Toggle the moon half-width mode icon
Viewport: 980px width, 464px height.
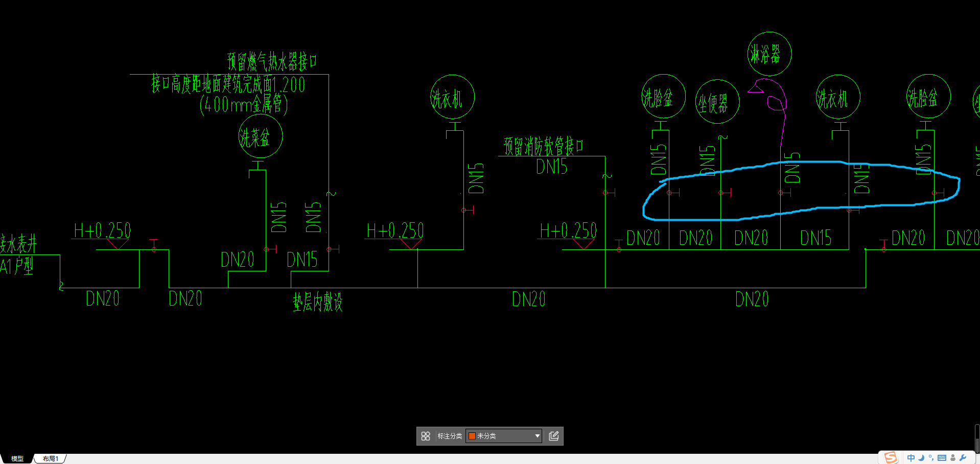[x=921, y=458]
